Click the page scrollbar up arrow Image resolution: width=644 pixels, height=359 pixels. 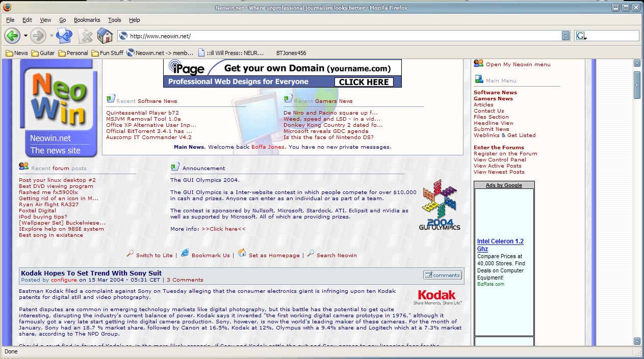pyautogui.click(x=637, y=63)
